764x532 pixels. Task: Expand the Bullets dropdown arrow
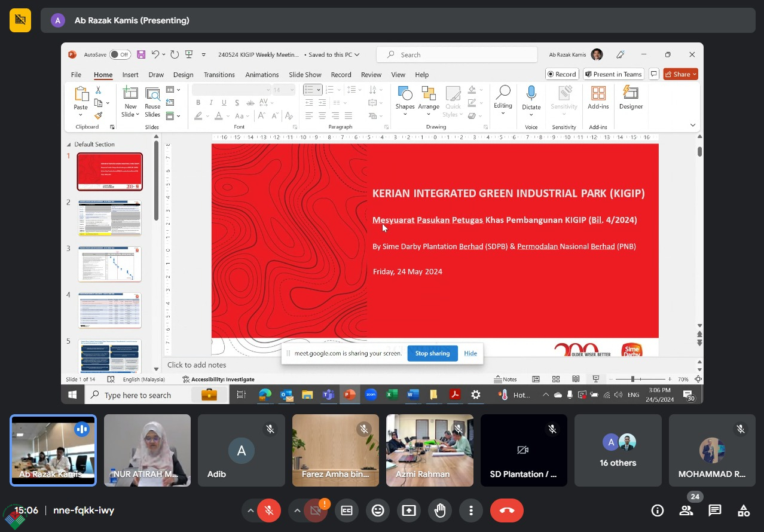(319, 90)
